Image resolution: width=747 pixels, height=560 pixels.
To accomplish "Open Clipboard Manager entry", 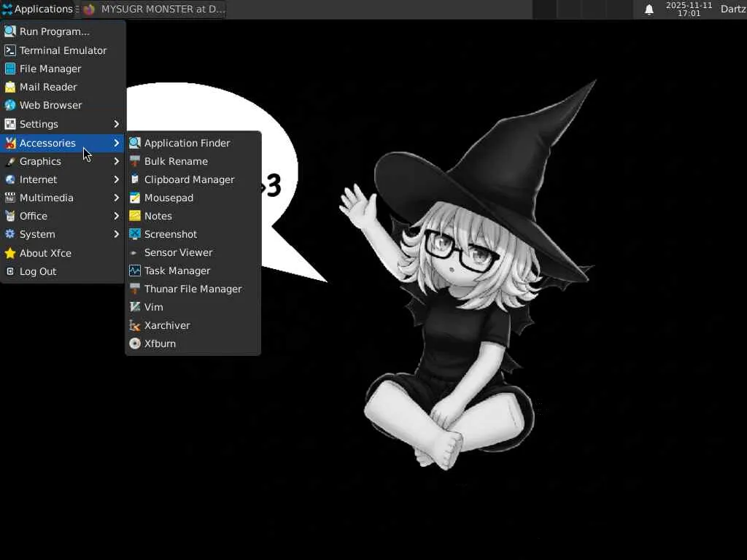I will tap(193, 179).
